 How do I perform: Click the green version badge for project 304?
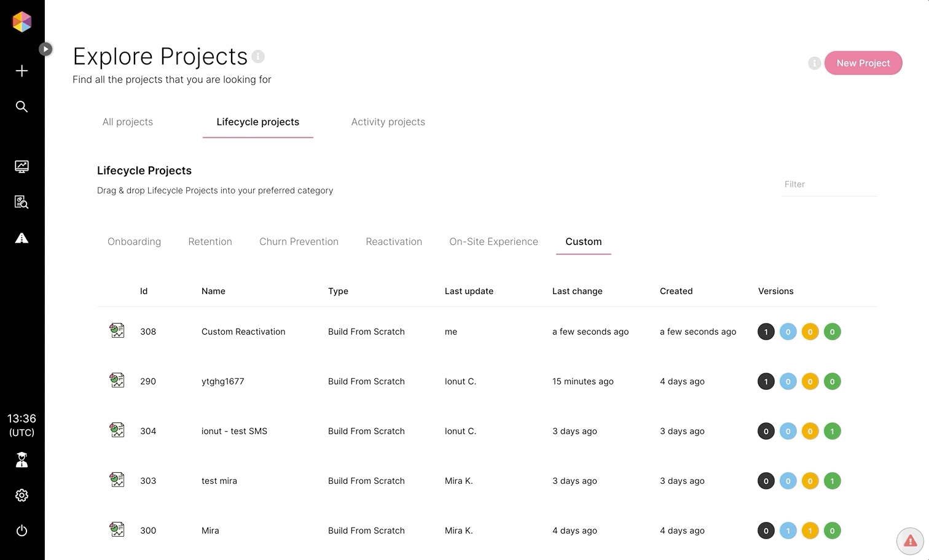click(832, 431)
